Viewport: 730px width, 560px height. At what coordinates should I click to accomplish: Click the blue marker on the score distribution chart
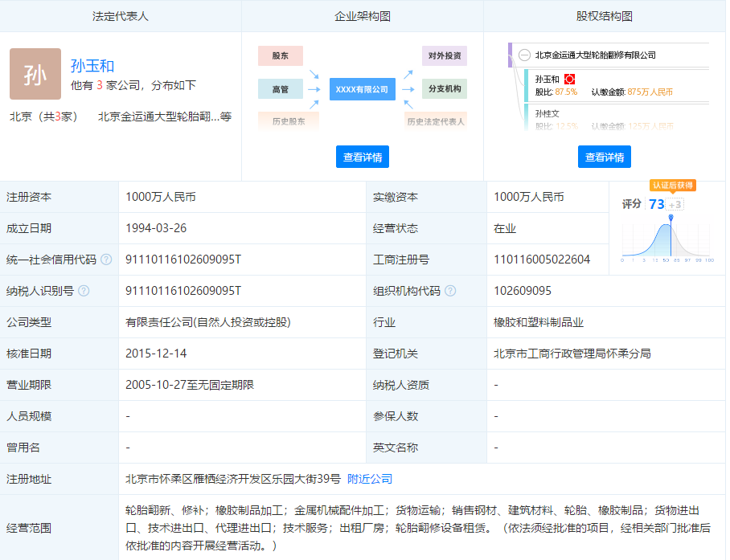[x=671, y=217]
